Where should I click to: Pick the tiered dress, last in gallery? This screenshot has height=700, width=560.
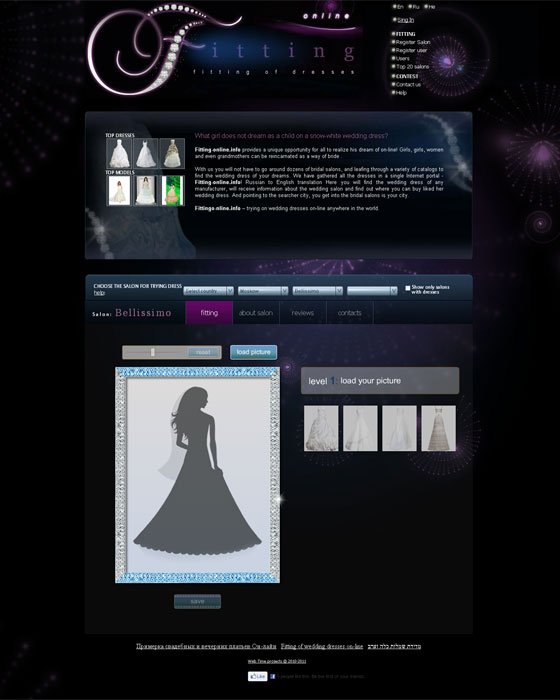(439, 428)
